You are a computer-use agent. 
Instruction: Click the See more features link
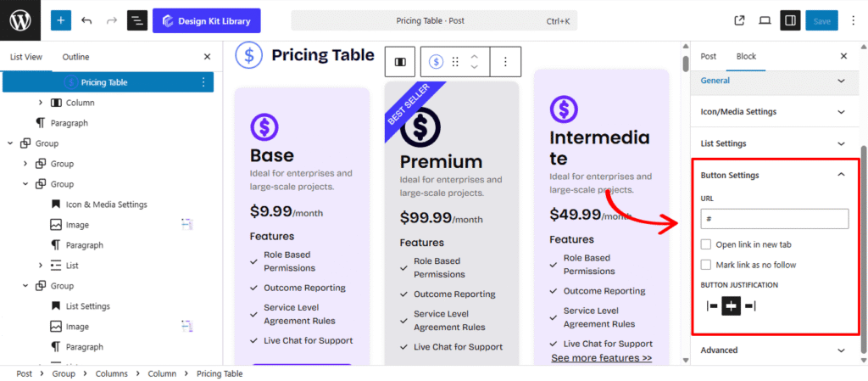601,358
